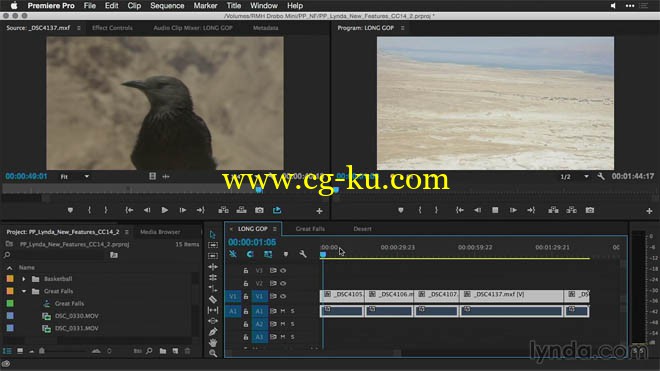
Task: Select the Razor tool
Action: pos(213,299)
